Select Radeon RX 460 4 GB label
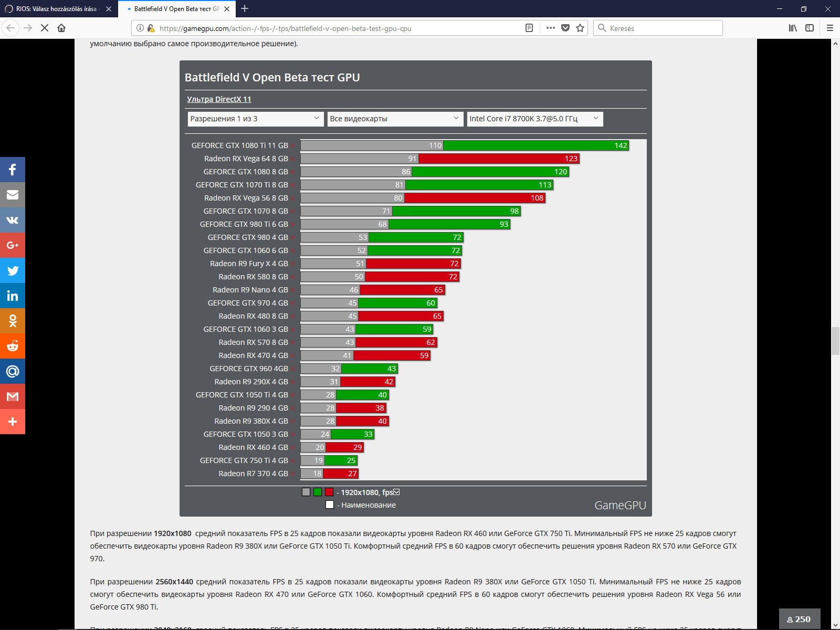The height and width of the screenshot is (630, 840). (253, 447)
